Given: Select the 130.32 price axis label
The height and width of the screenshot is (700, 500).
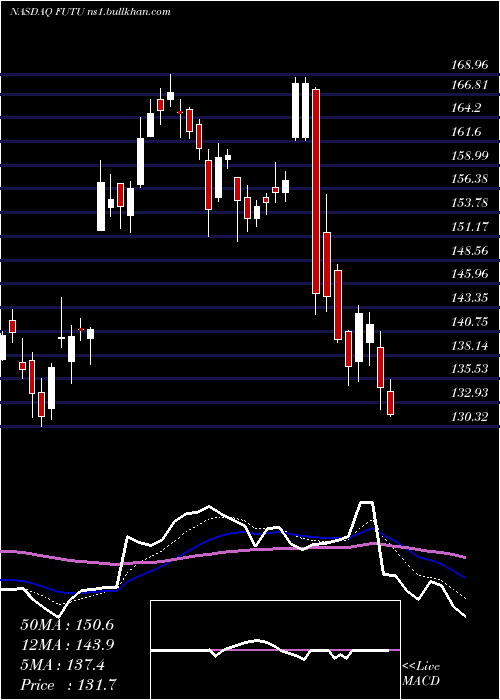Looking at the screenshot, I should click(x=469, y=417).
